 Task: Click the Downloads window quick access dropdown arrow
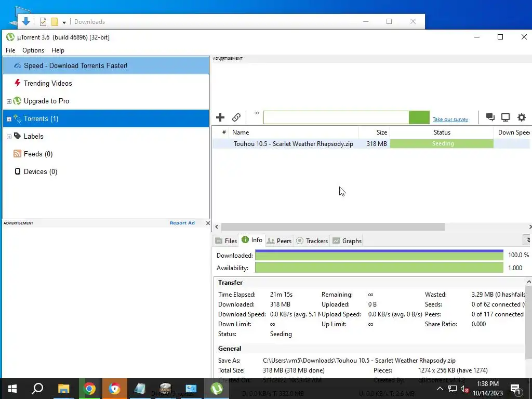coord(64,22)
